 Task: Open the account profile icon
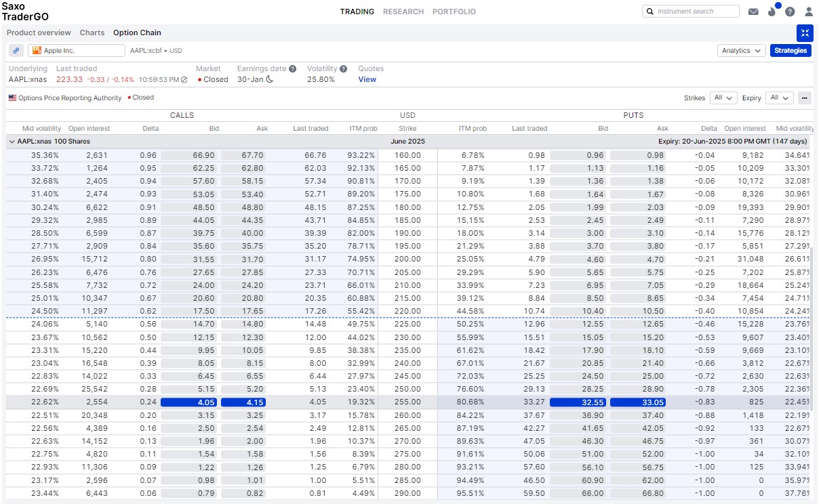(809, 12)
